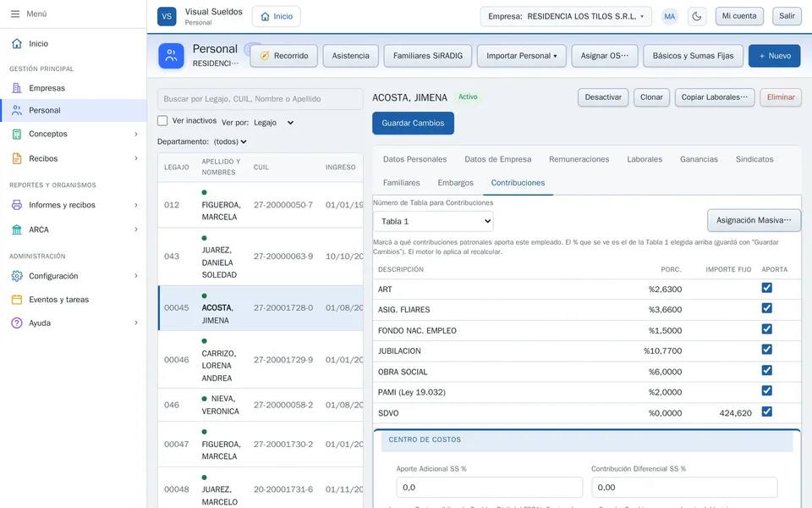Click the ARCA bank icon
Image resolution: width=812 pixels, height=508 pixels.
click(17, 229)
